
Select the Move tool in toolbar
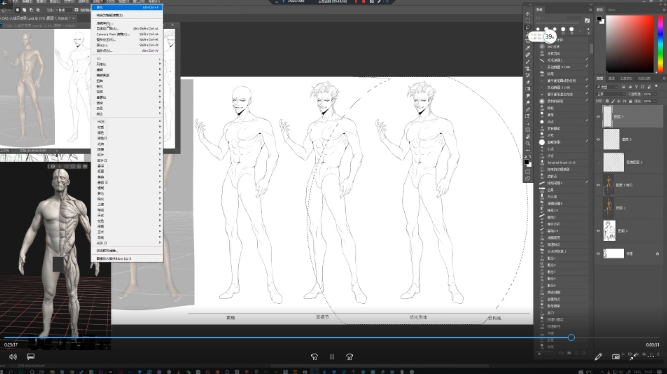pyautogui.click(x=528, y=14)
